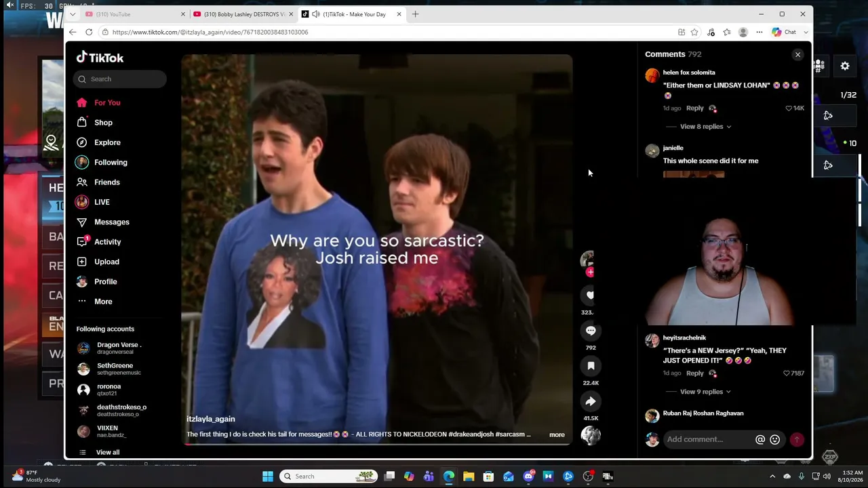Open settings gear in background app

point(845,66)
